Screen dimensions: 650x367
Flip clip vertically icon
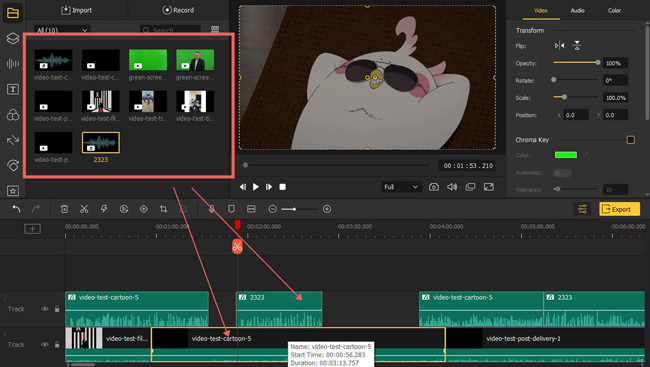click(x=577, y=46)
